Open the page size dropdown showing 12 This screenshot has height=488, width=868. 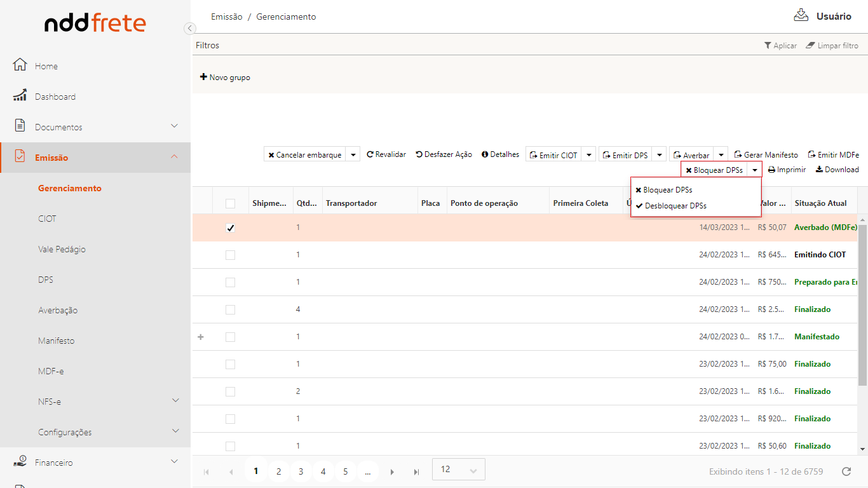458,470
